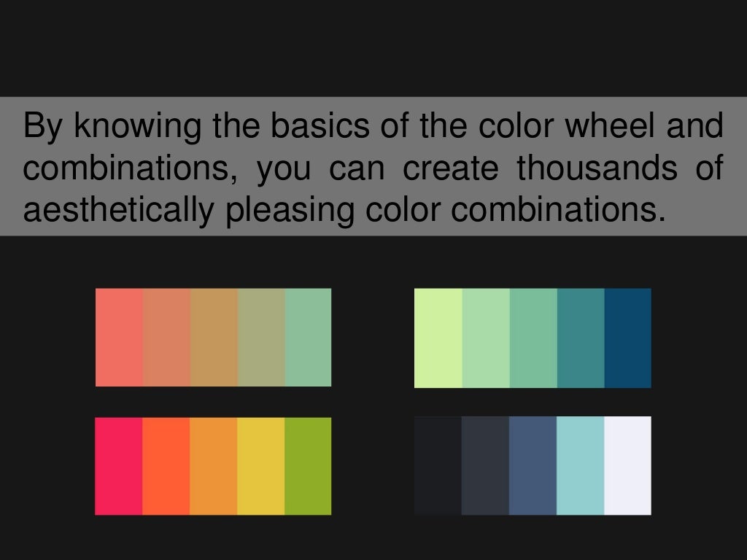The width and height of the screenshot is (747, 560).
Task: Pick the light pastel green swatch in top-right palette
Action: [486, 338]
